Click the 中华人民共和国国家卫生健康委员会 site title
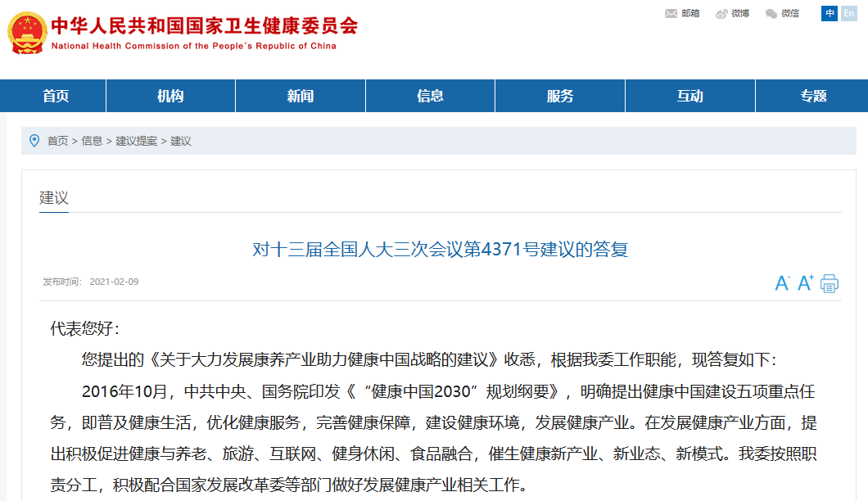The width and height of the screenshot is (868, 501). click(204, 25)
